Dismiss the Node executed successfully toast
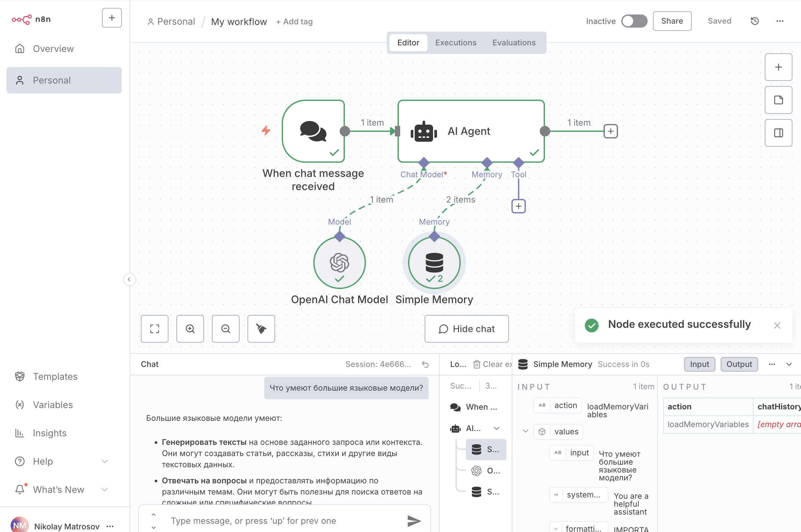 pyautogui.click(x=777, y=326)
